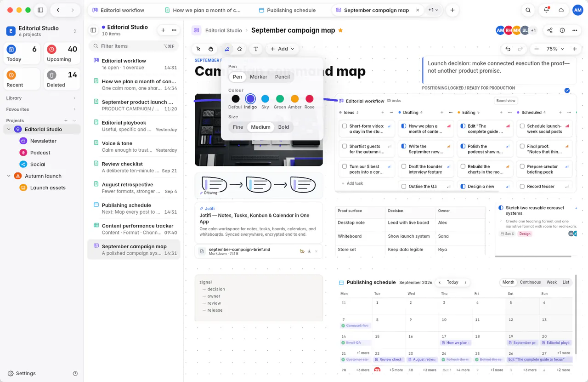The height and width of the screenshot is (382, 588).
Task: Open the notifications bell
Action: click(x=547, y=10)
